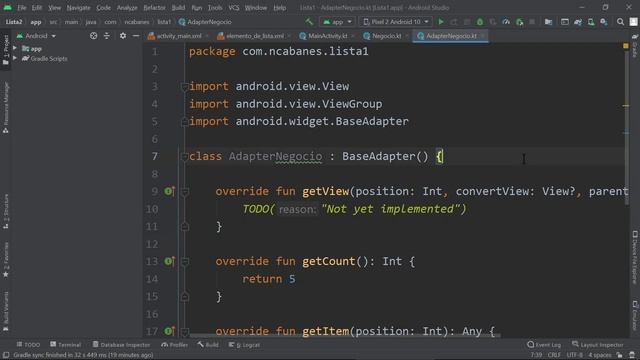
Task: Open the Profiler tool window button
Action: coord(174,344)
